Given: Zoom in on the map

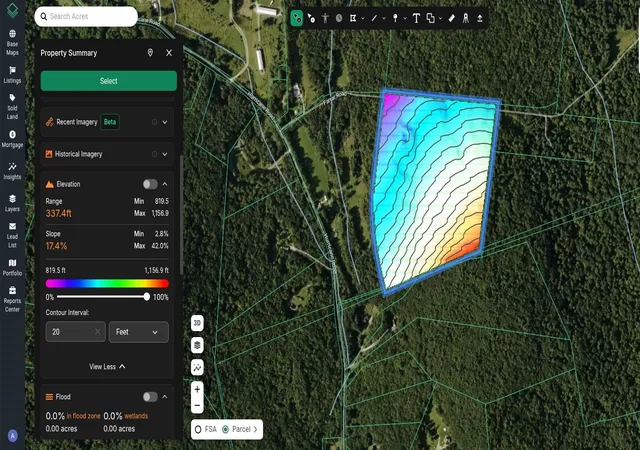Looking at the screenshot, I should coord(197,389).
